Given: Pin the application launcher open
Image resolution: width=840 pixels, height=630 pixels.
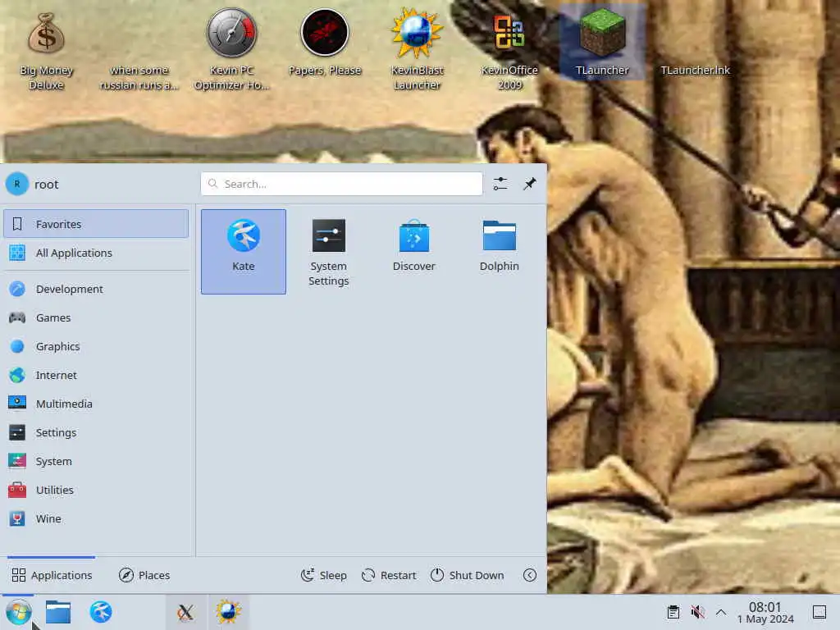Looking at the screenshot, I should 529,184.
